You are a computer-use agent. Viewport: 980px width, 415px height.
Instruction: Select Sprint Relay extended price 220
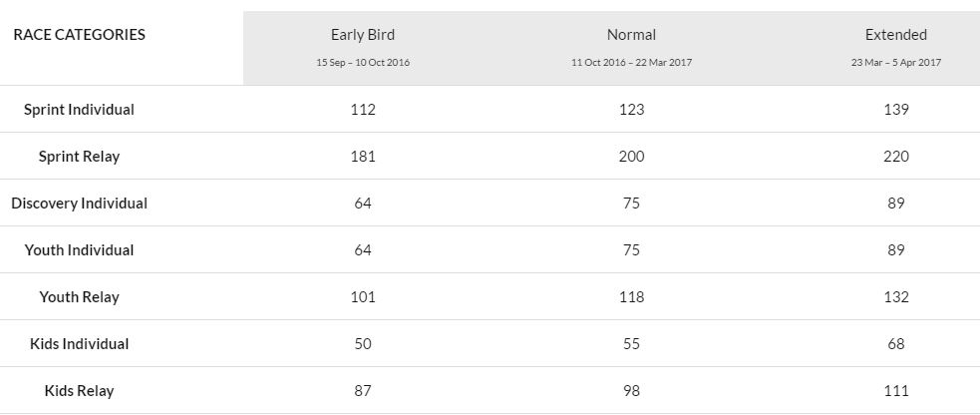click(895, 157)
